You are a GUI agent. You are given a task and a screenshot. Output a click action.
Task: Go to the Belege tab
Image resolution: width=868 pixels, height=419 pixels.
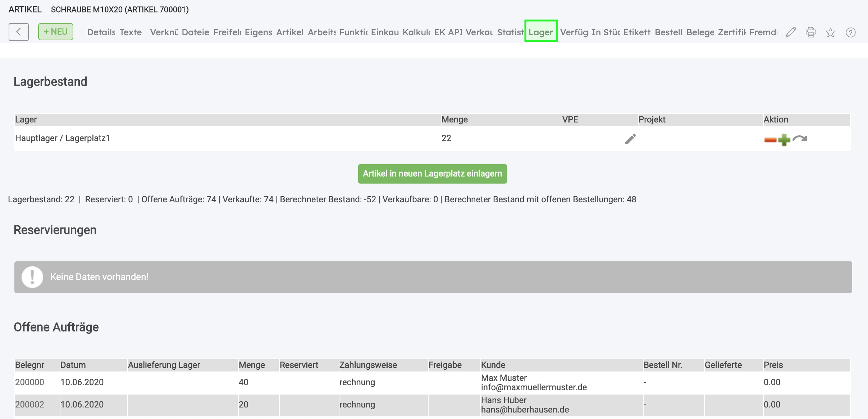coord(700,32)
